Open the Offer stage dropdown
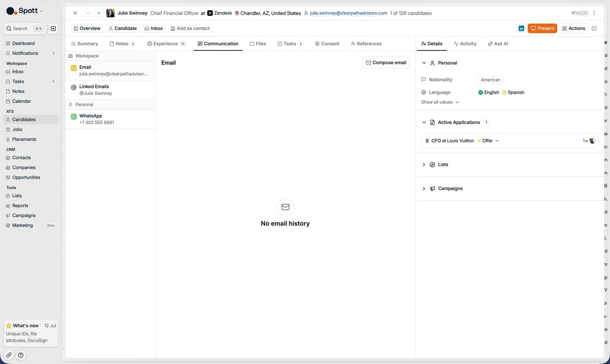This screenshot has height=364, width=610. click(488, 141)
